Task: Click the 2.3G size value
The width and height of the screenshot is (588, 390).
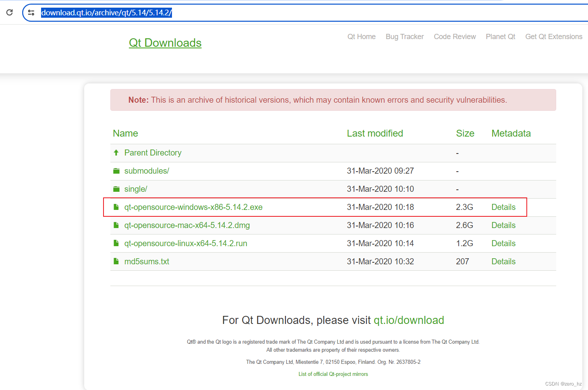Action: pyautogui.click(x=464, y=207)
